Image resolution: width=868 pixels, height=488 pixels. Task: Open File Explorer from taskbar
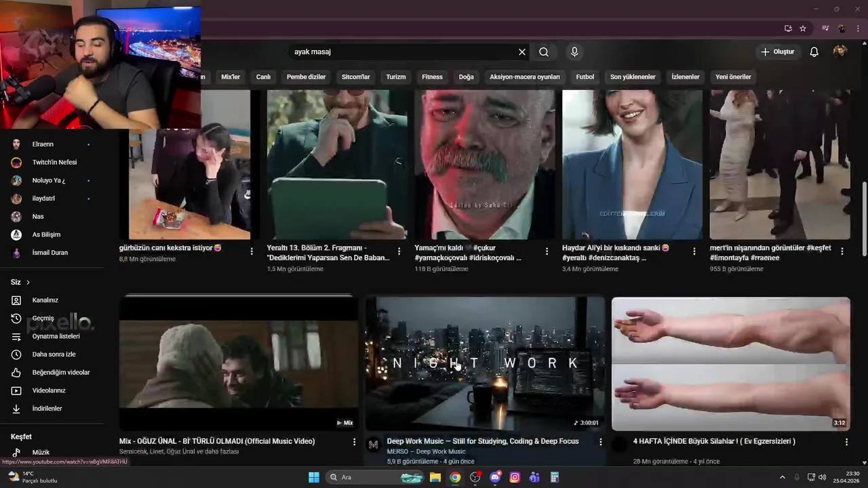pos(435,477)
